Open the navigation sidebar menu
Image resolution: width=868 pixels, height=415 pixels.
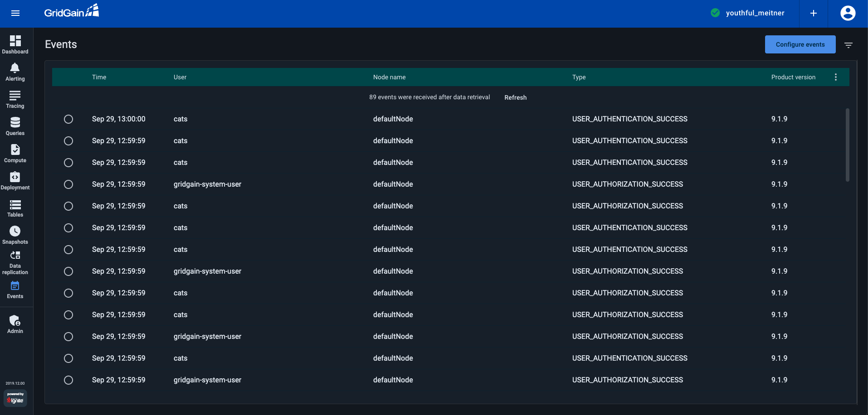pyautogui.click(x=15, y=13)
